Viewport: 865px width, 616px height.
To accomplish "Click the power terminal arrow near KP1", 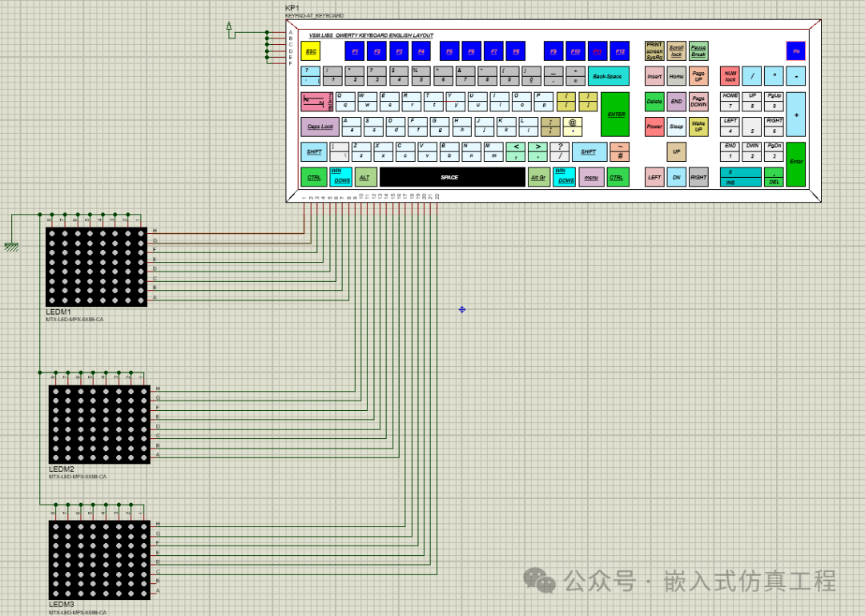I will (x=229, y=29).
